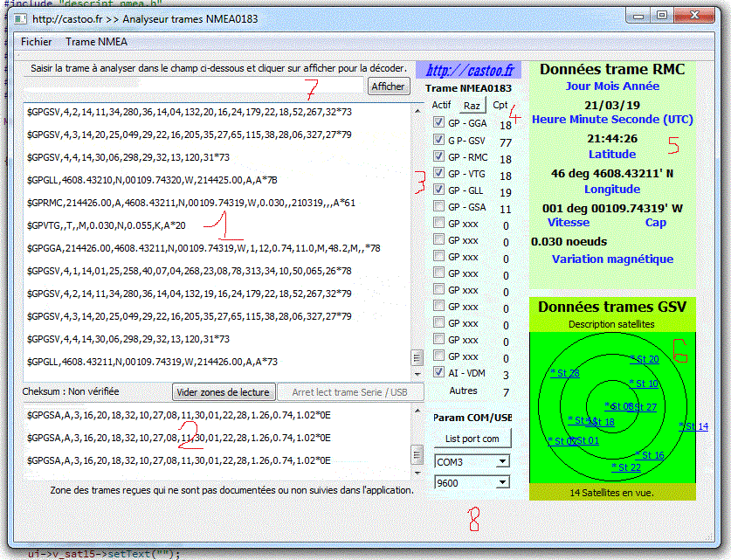Click scroll up arrow of main frame list
The width and height of the screenshot is (731, 560).
click(x=417, y=111)
